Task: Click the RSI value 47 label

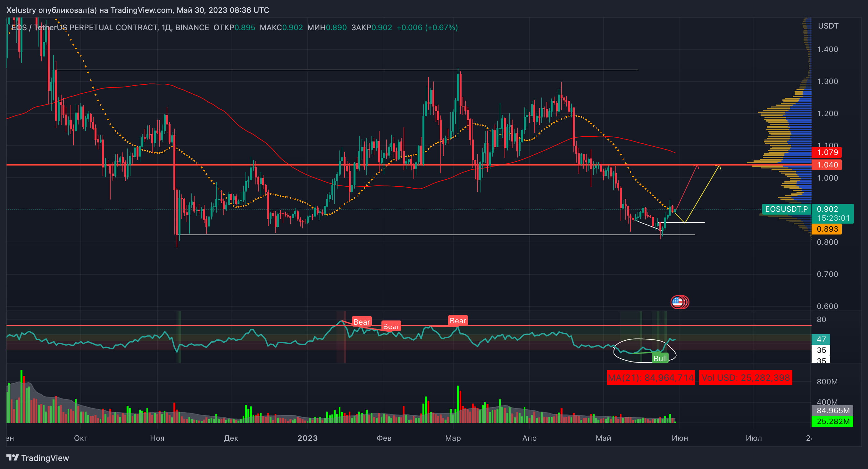Action: 821,339
